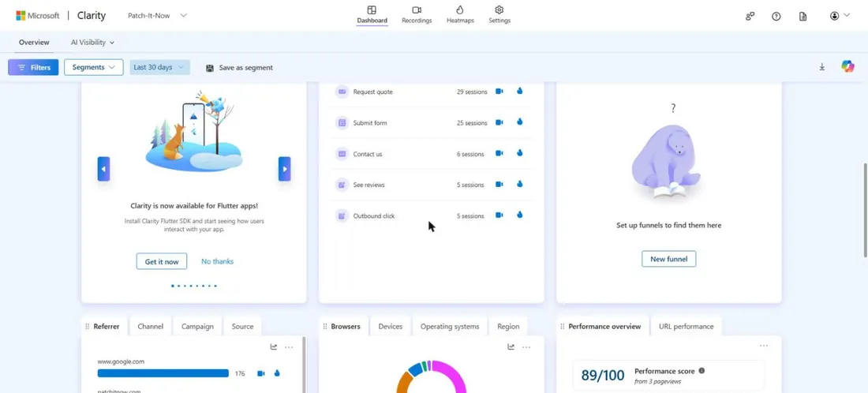View heatmap for Submit form

tap(519, 122)
